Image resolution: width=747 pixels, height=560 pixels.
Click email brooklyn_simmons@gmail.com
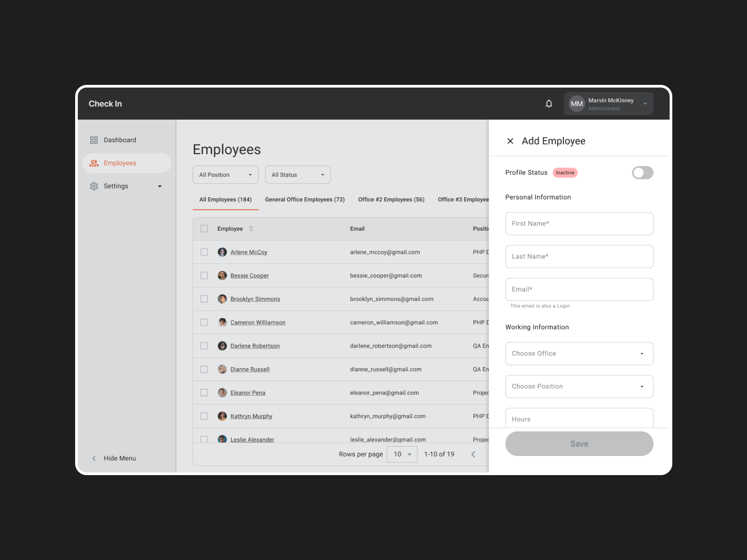pyautogui.click(x=391, y=299)
